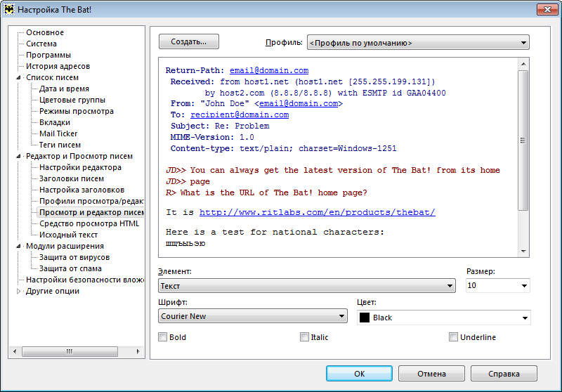Click the Subject: Re: Problem header line

pos(220,126)
